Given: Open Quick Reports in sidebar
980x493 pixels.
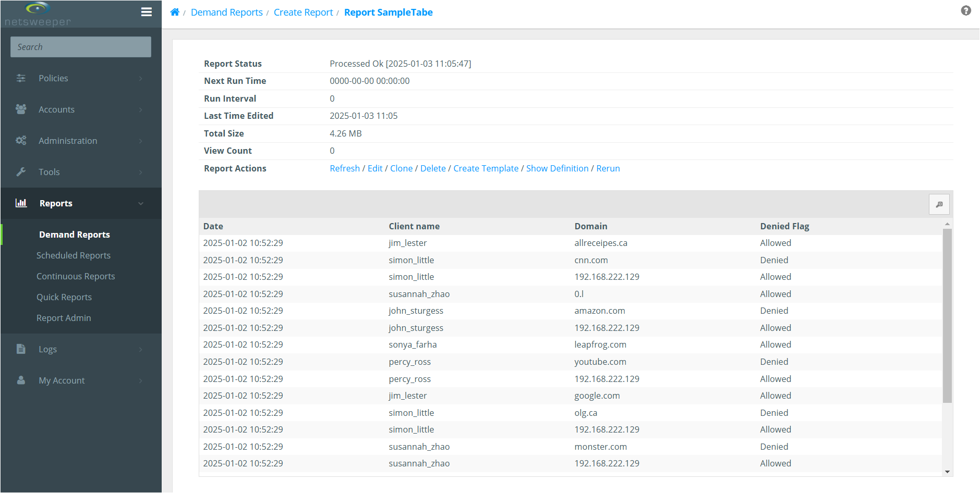Looking at the screenshot, I should pyautogui.click(x=64, y=297).
